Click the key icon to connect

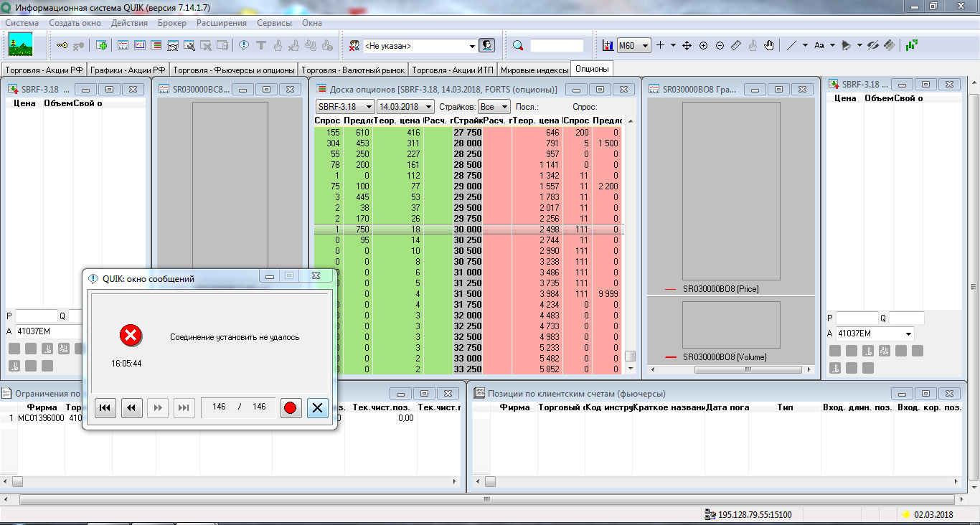tap(62, 45)
